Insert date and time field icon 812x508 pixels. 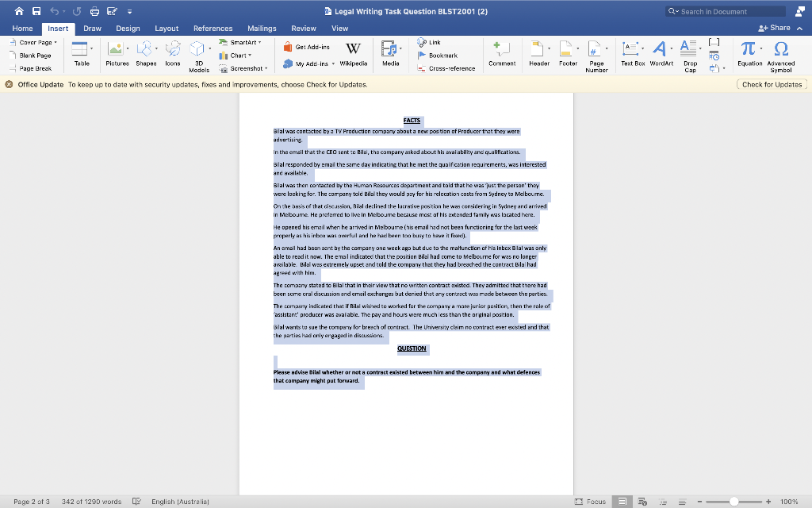tap(714, 56)
